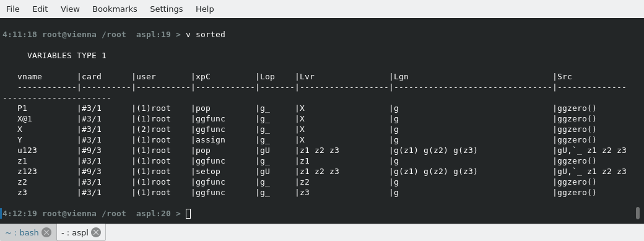Open the View menu
This screenshot has width=644, height=241.
[70, 9]
